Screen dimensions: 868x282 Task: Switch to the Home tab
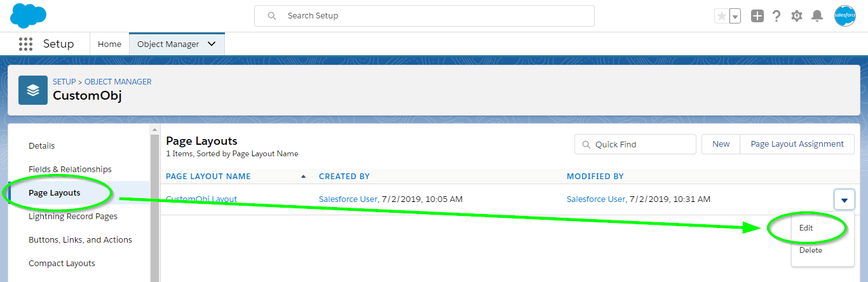tap(109, 44)
